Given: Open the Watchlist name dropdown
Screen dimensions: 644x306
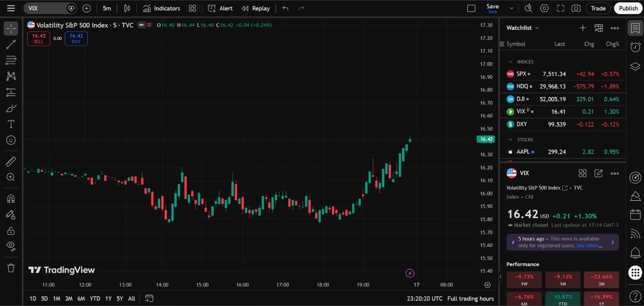Looking at the screenshot, I should click(x=522, y=28).
